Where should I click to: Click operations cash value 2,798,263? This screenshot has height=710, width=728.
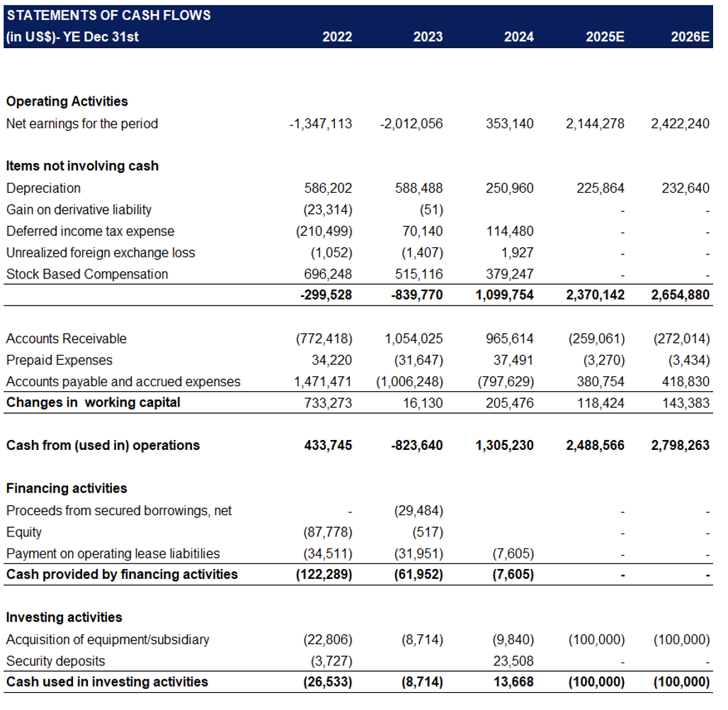[680, 446]
